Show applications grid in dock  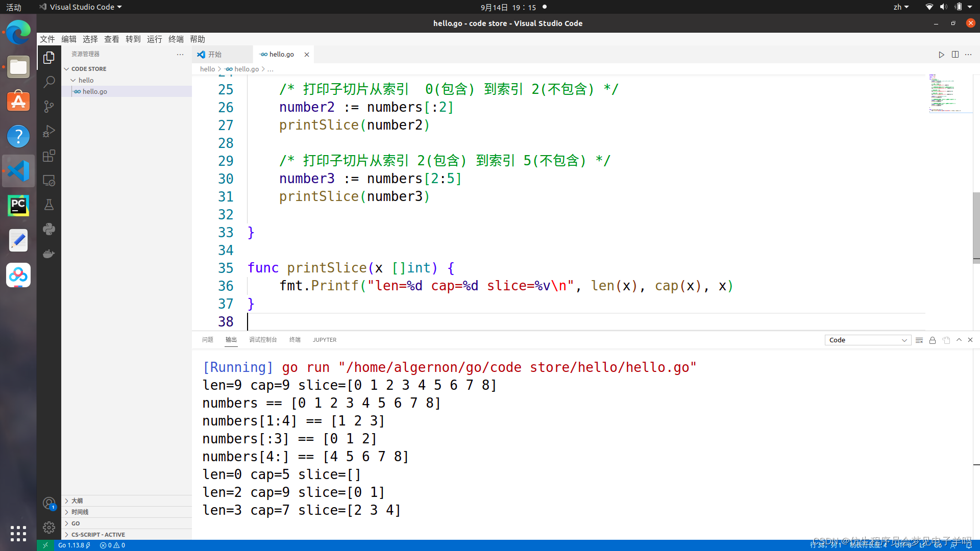18,534
